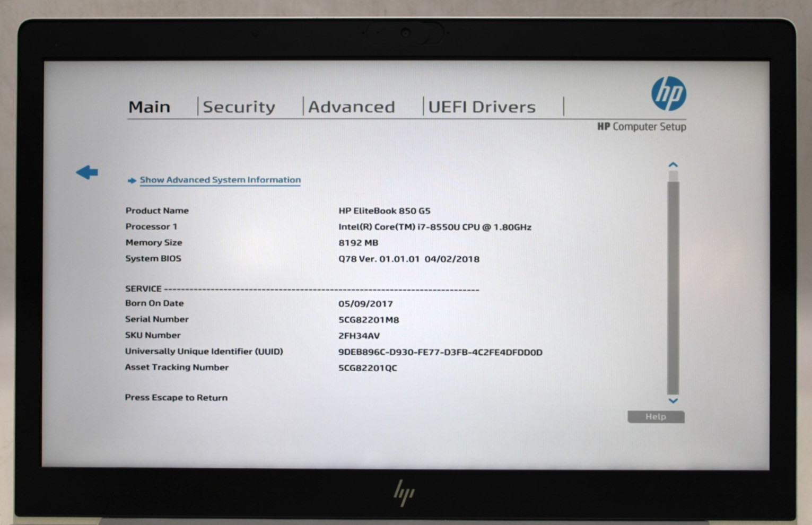Viewport: 812px width, 525px height.
Task: Click the asset tracking value 5CG82201QC
Action: 368,368
